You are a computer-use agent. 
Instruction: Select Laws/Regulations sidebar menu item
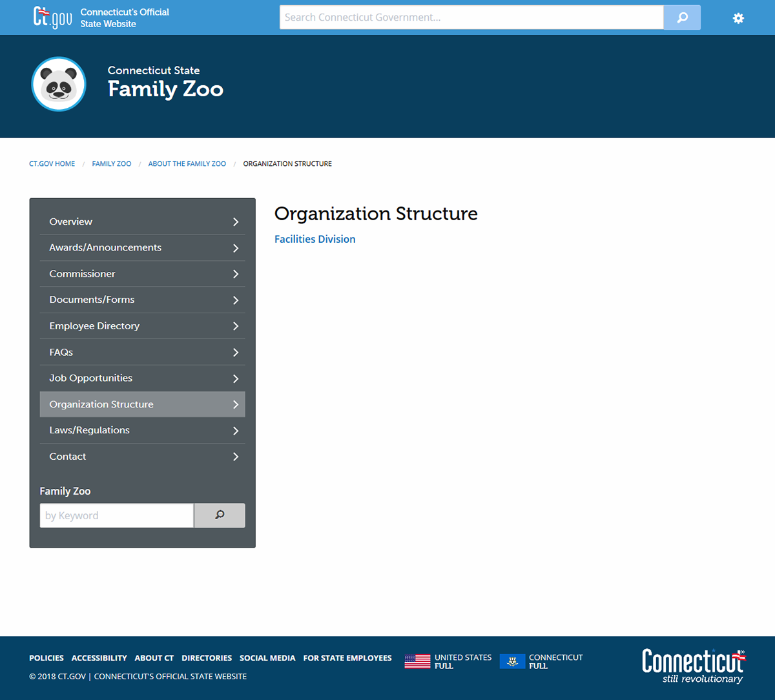(90, 430)
